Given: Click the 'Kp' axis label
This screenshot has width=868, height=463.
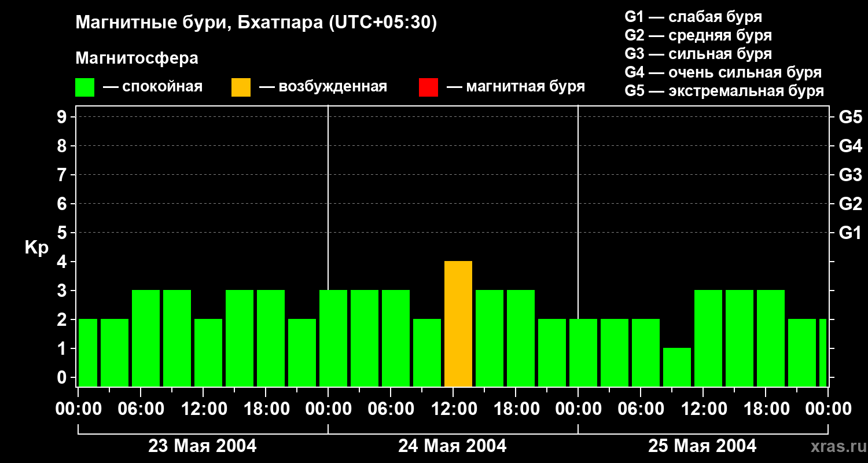Looking at the screenshot, I should coord(36,248).
